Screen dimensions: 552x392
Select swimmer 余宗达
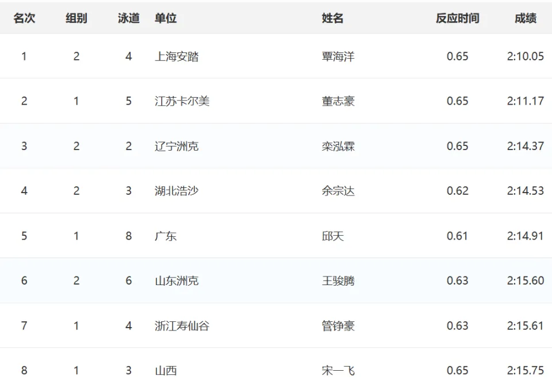coord(338,191)
